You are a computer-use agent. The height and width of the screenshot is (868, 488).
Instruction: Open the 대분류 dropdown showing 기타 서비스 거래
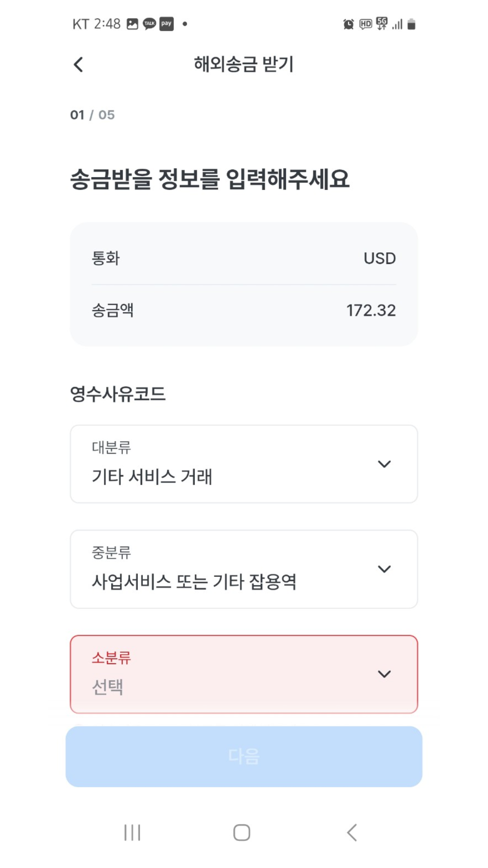244,464
